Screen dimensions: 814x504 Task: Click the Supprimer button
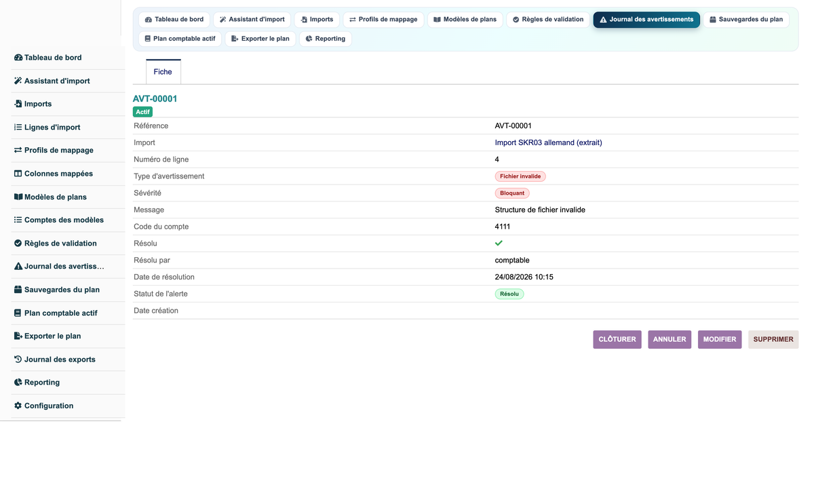pyautogui.click(x=773, y=339)
